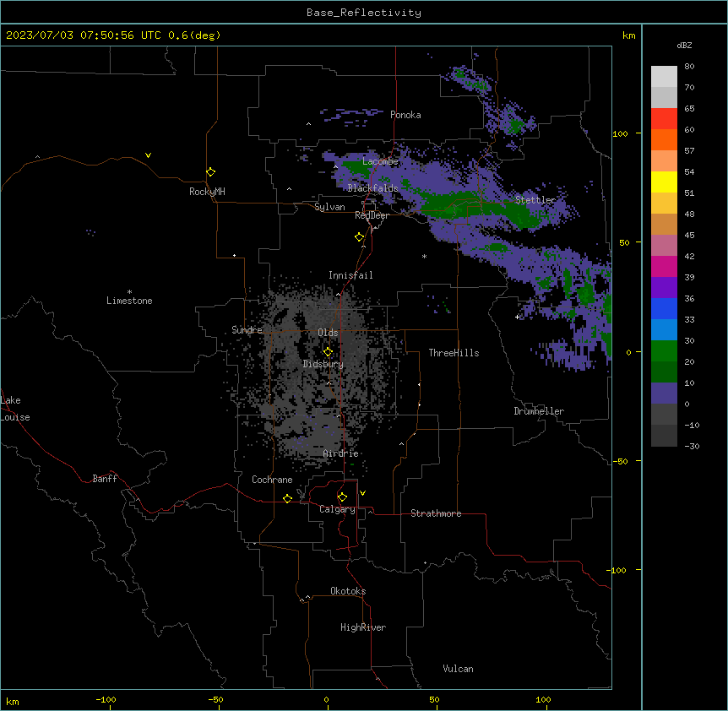The width and height of the screenshot is (728, 711).
Task: Select the Drumheller label
Action: pyautogui.click(x=539, y=411)
